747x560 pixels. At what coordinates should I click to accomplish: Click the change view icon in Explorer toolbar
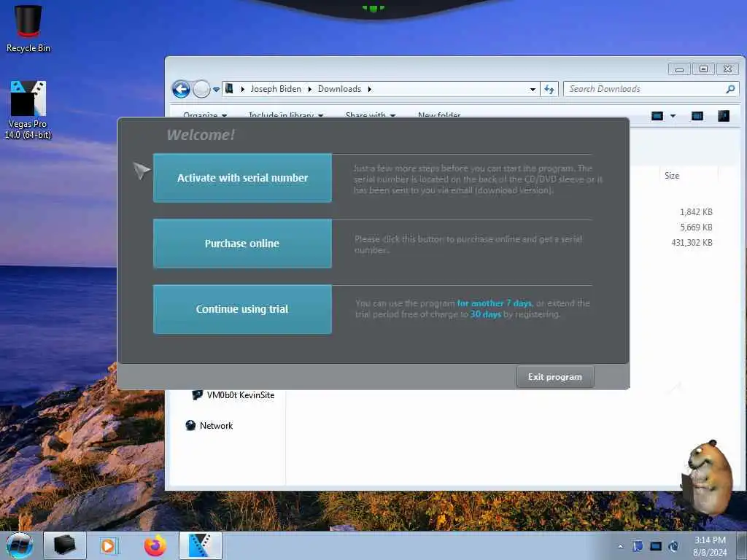pyautogui.click(x=657, y=116)
